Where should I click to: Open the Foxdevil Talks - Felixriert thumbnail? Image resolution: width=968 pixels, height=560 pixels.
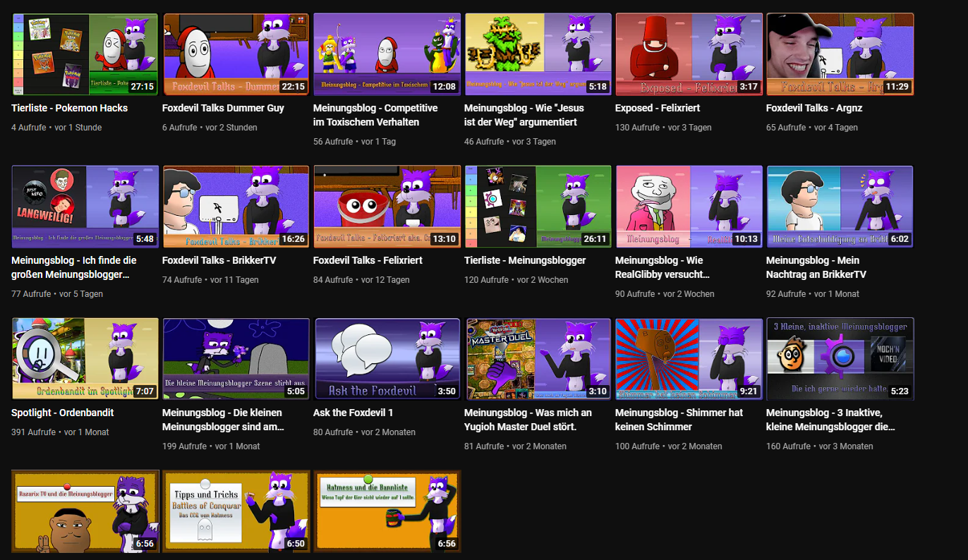tap(387, 207)
